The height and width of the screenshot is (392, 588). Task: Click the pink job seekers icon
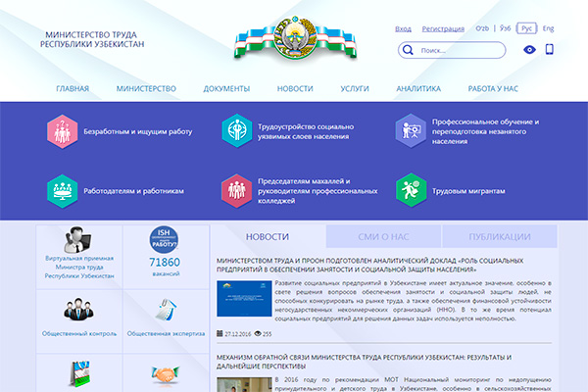(62, 130)
